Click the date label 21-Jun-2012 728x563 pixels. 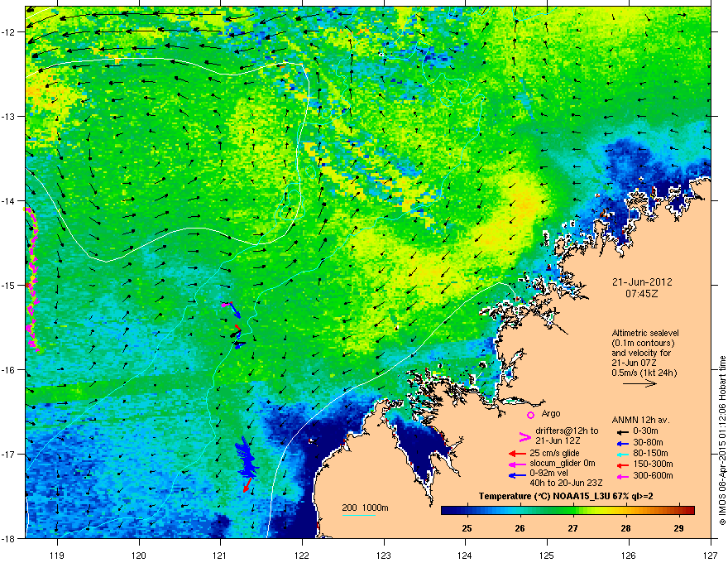point(642,282)
